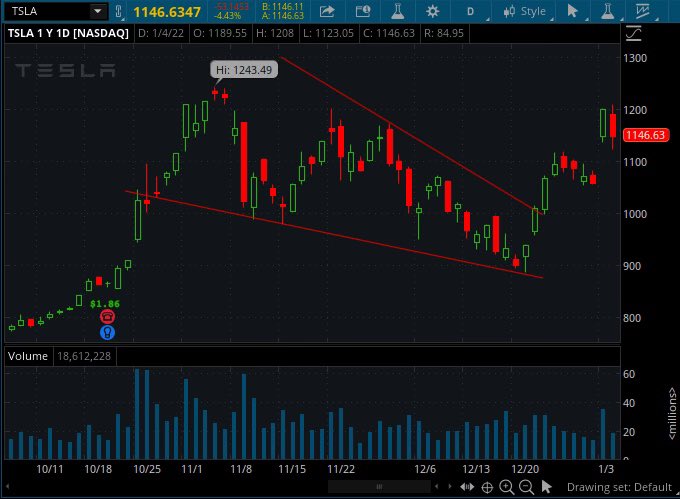Open the Studies flask icon left of the gear
The width and height of the screenshot is (680, 499).
click(397, 11)
